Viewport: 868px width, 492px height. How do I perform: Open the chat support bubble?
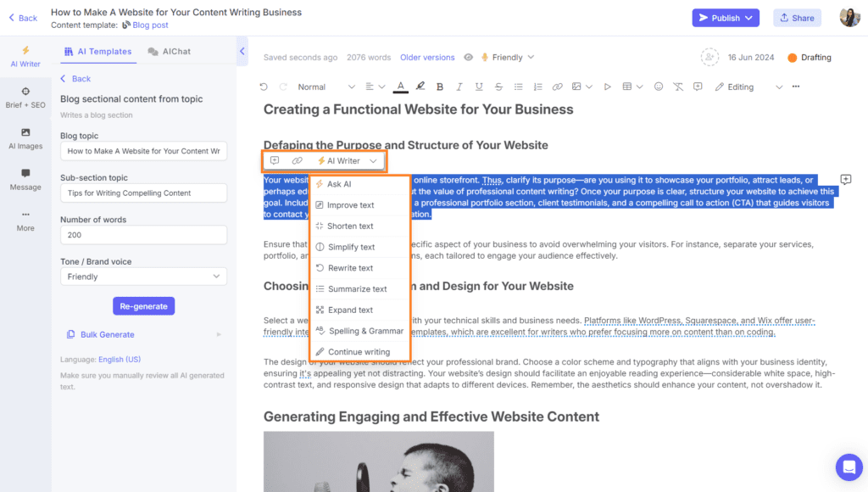coord(849,467)
